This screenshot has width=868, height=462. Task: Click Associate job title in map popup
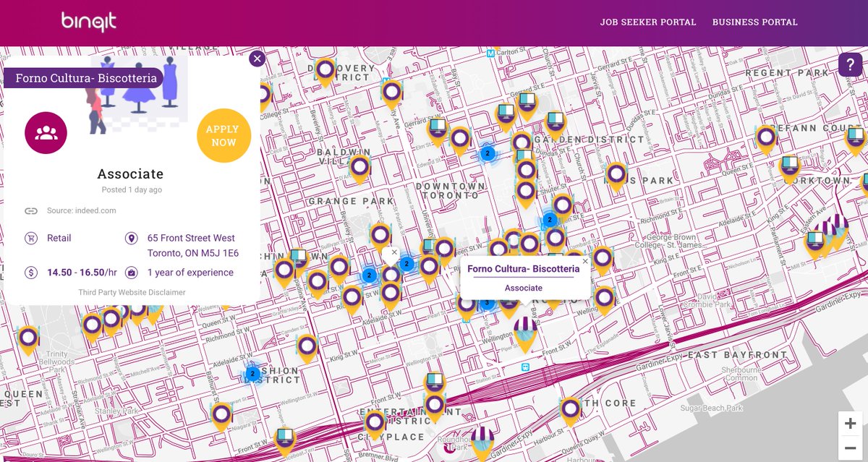pos(524,288)
